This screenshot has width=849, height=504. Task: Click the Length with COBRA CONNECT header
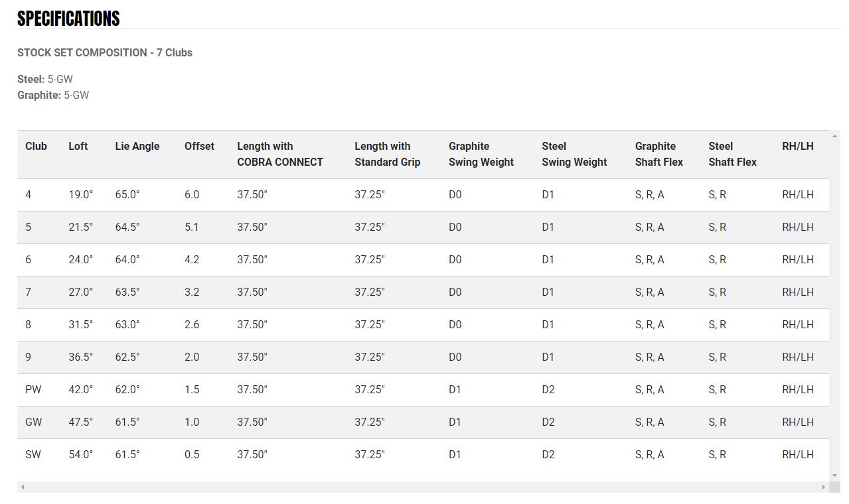coord(279,154)
